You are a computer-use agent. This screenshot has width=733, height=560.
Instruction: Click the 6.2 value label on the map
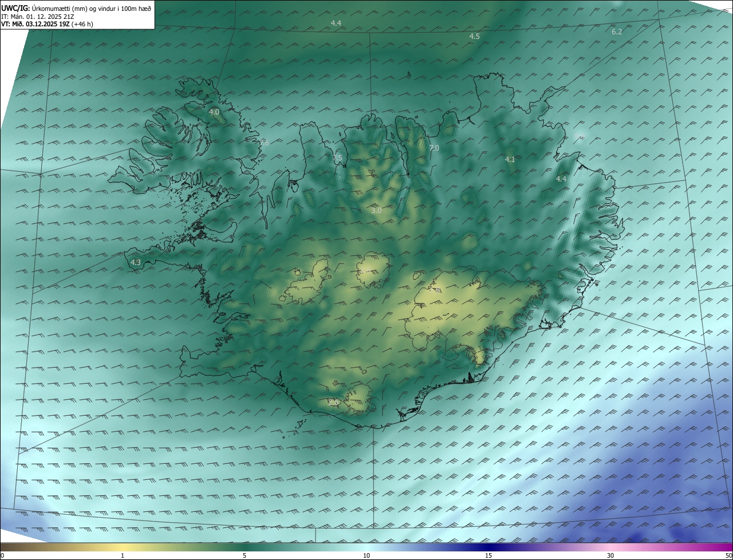pyautogui.click(x=617, y=32)
